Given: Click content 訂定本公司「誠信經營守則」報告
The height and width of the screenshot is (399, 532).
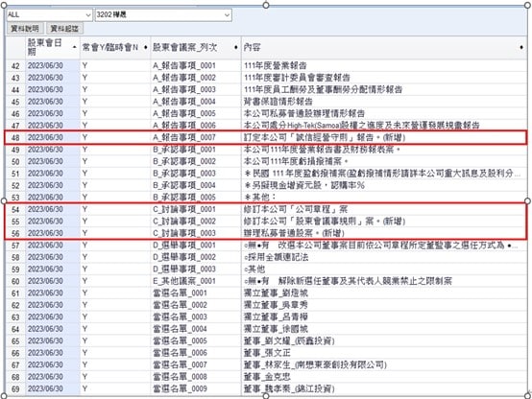Looking at the screenshot, I should tap(384, 137).
